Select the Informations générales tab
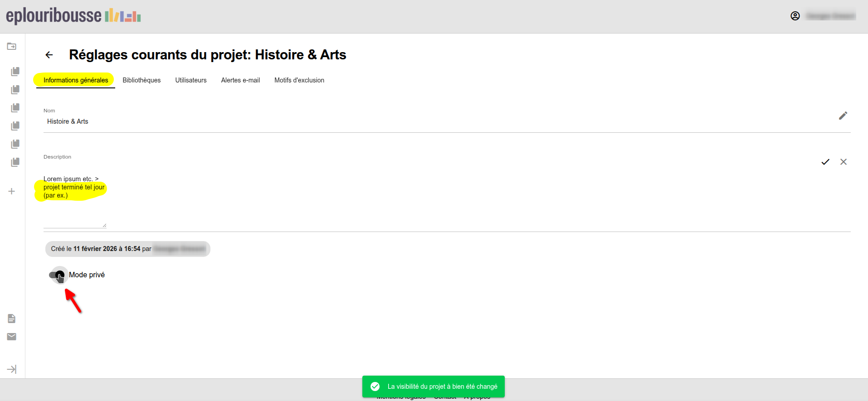The image size is (868, 401). click(x=76, y=80)
